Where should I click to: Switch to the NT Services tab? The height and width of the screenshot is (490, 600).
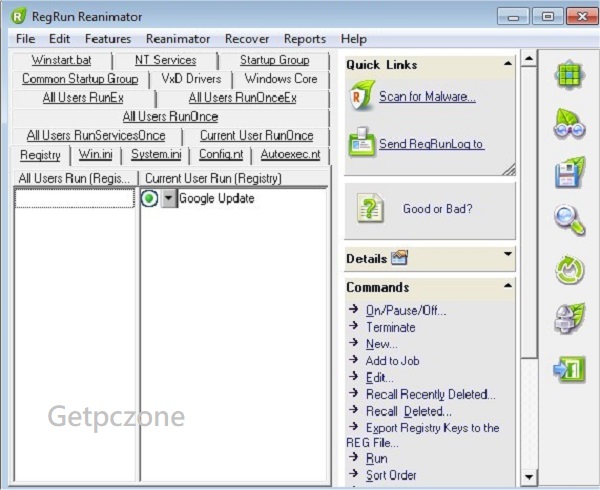(x=165, y=60)
